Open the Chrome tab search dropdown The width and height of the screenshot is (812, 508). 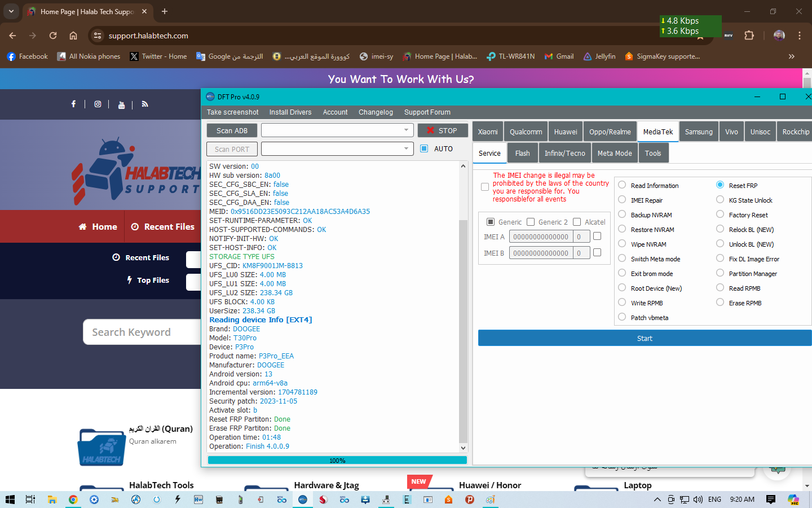tap(11, 11)
